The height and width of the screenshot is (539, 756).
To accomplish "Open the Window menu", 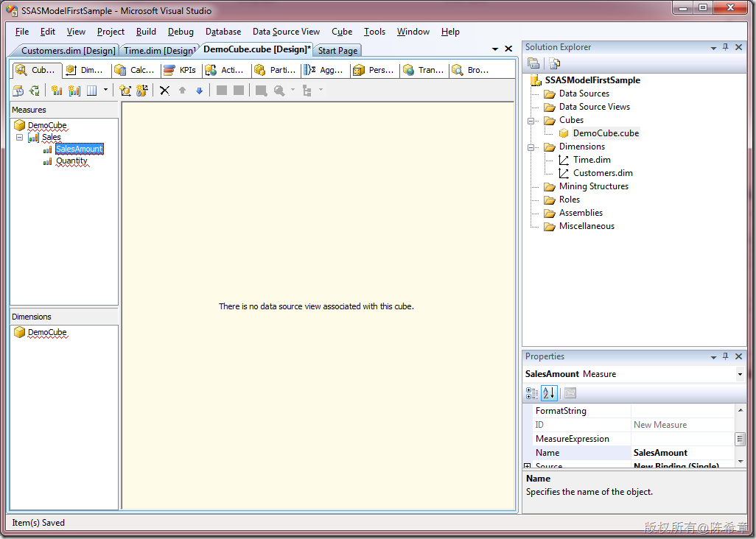I will [x=413, y=32].
